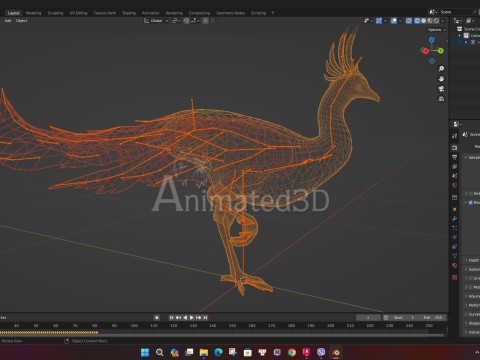The width and height of the screenshot is (480, 360).
Task: Click the green Y axis on navigation gizmo
Action: 441,51
